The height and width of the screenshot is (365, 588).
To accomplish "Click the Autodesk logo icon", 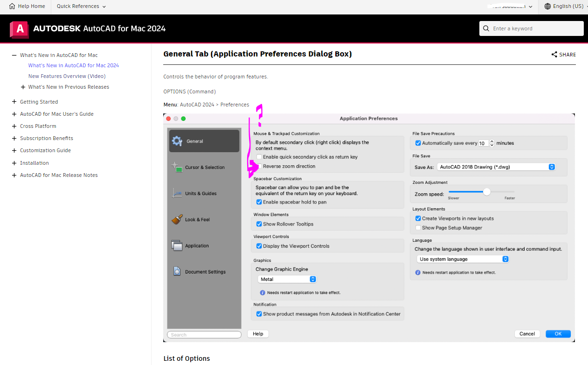I will pos(20,29).
